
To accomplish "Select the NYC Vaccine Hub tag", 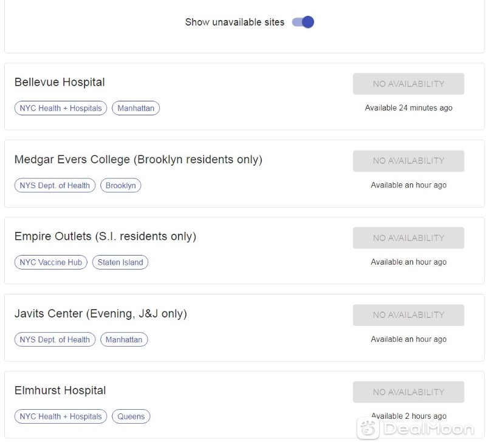I will 51,262.
